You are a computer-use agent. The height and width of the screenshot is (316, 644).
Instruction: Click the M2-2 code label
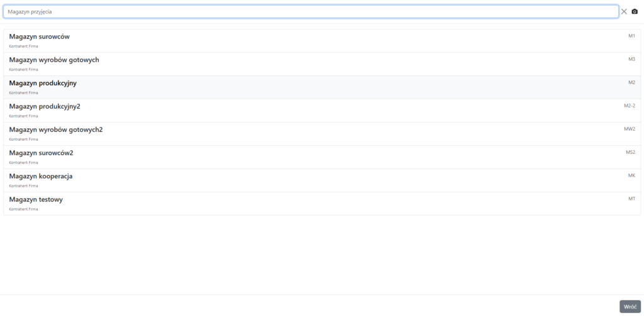click(x=629, y=106)
